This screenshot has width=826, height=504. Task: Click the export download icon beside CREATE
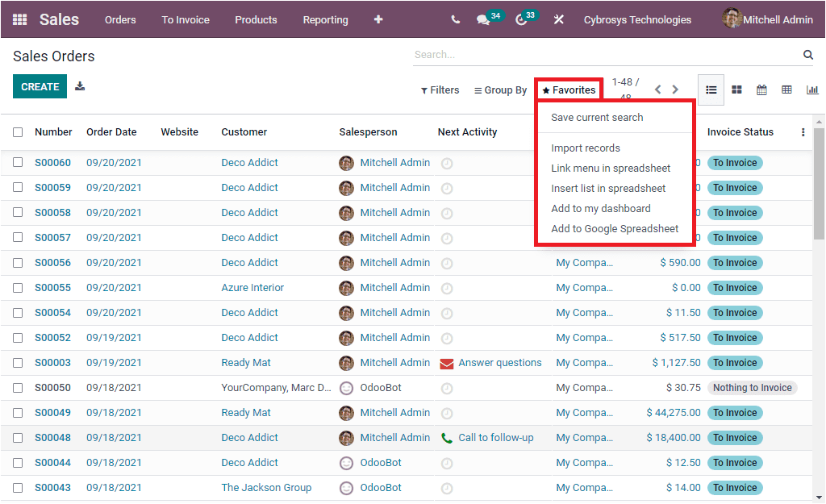[x=79, y=85]
